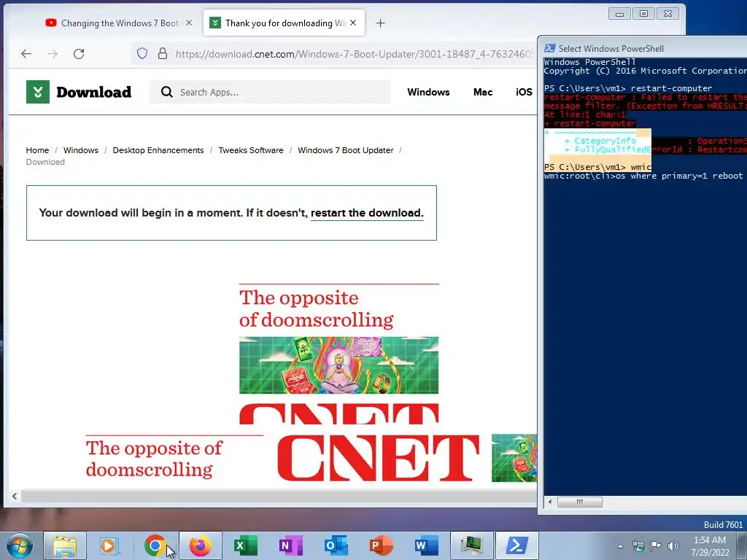Close the Thank you for downloading tab
The height and width of the screenshot is (560, 747).
coord(353,23)
